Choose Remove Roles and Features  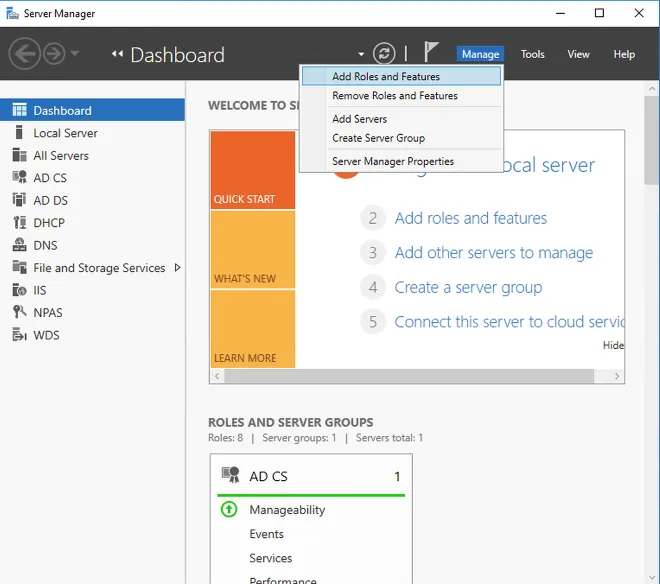[402, 96]
